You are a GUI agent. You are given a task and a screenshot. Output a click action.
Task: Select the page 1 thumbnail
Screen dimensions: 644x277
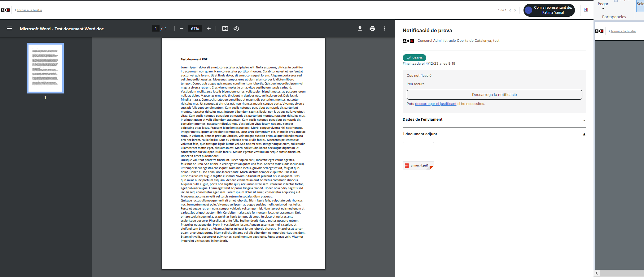pos(45,68)
